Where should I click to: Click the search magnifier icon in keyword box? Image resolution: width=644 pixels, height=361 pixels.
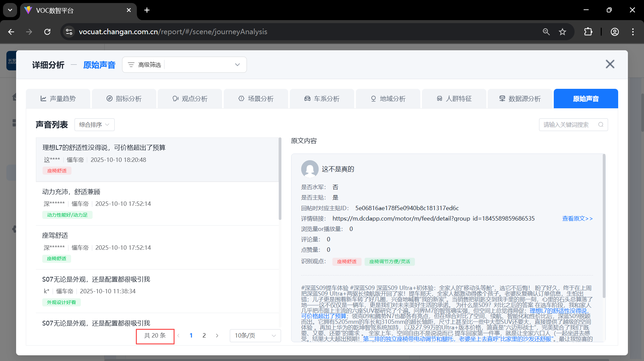[x=601, y=125]
